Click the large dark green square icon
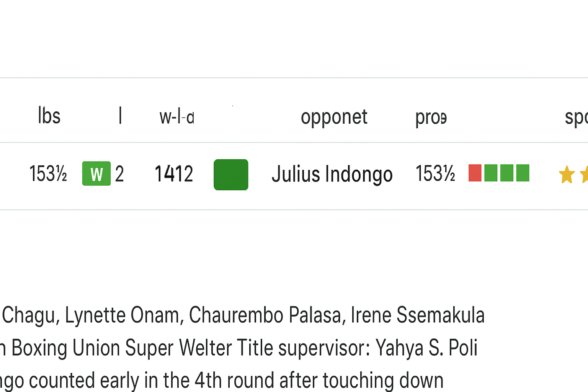This screenshot has height=392, width=588. click(231, 175)
